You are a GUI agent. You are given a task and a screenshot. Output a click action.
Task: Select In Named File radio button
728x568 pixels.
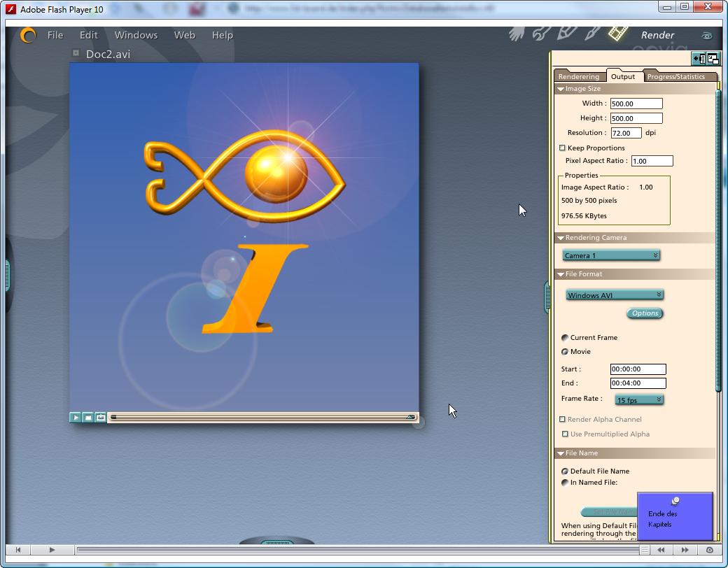pos(565,483)
